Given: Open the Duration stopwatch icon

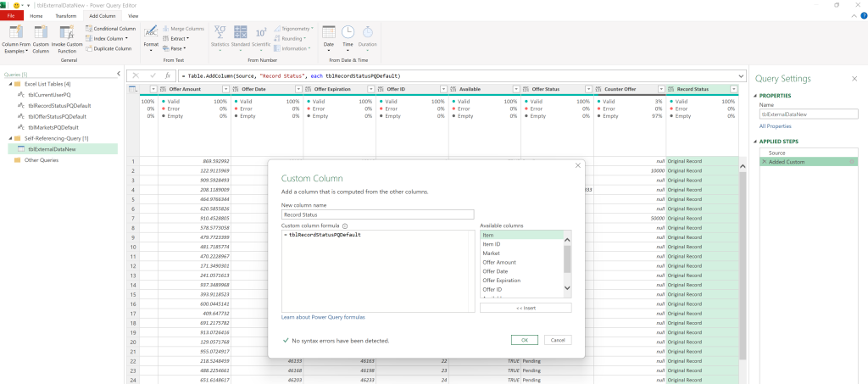Looking at the screenshot, I should point(368,32).
